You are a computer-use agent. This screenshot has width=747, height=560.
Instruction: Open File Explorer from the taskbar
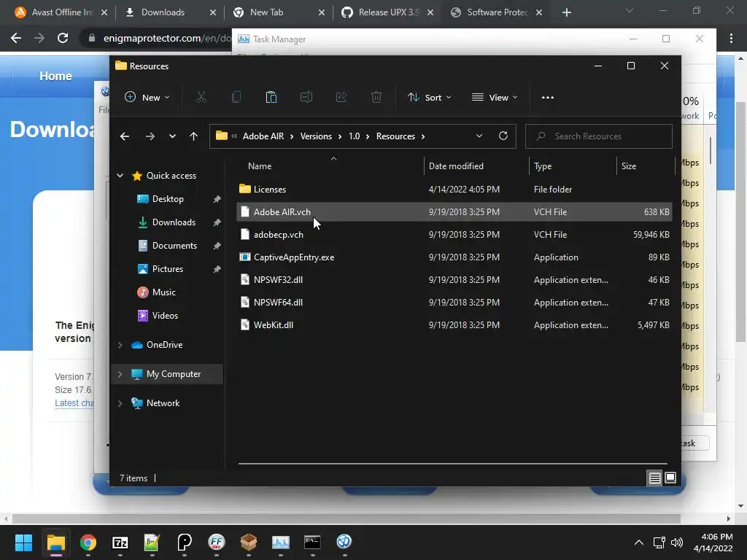pos(55,542)
